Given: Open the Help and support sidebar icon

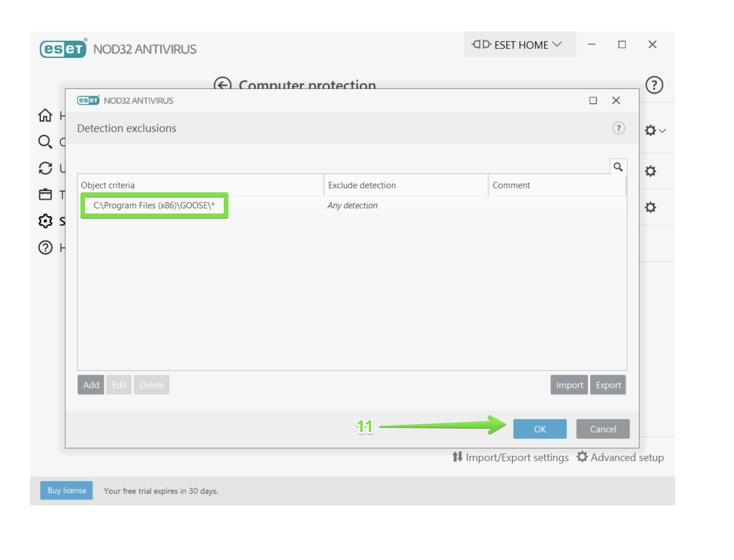Looking at the screenshot, I should point(45,247).
